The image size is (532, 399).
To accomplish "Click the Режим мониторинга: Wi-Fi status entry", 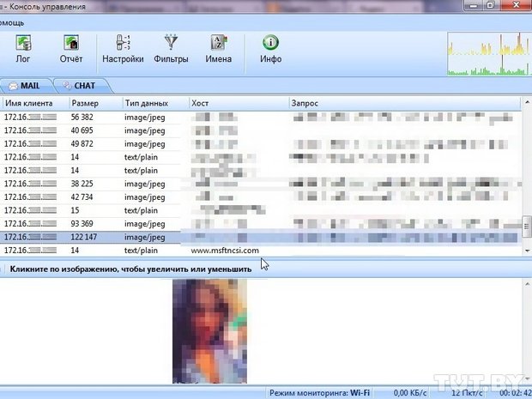I will click(x=319, y=393).
